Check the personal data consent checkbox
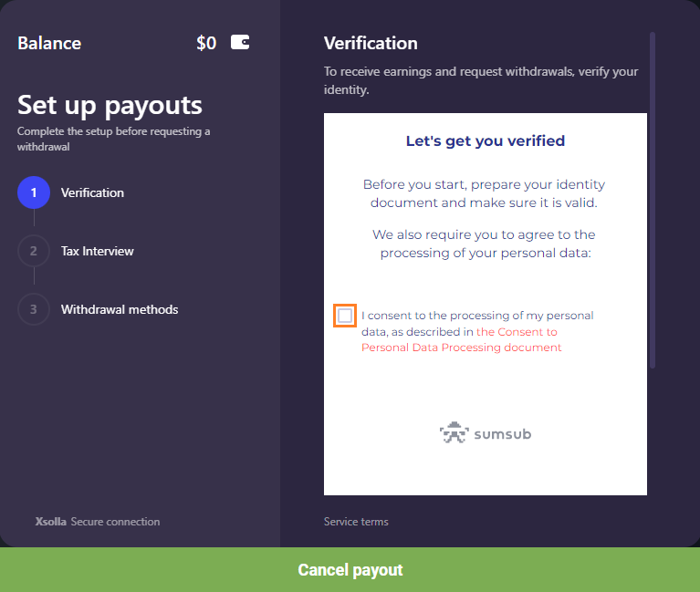The height and width of the screenshot is (592, 700). [x=345, y=316]
